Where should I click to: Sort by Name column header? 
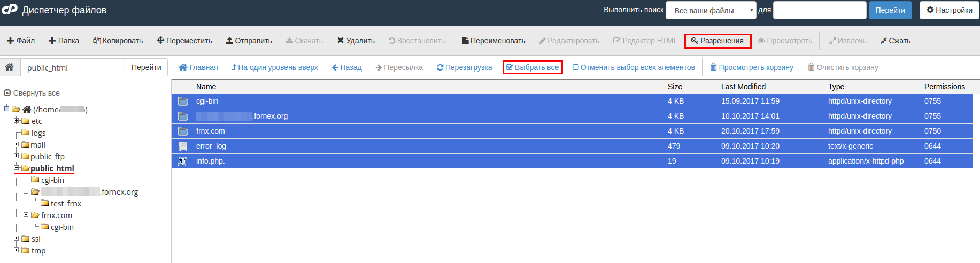206,87
